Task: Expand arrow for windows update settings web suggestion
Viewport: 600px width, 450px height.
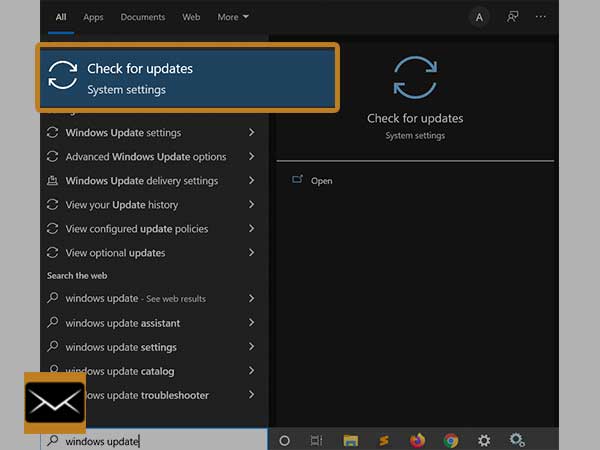Action: (x=251, y=347)
